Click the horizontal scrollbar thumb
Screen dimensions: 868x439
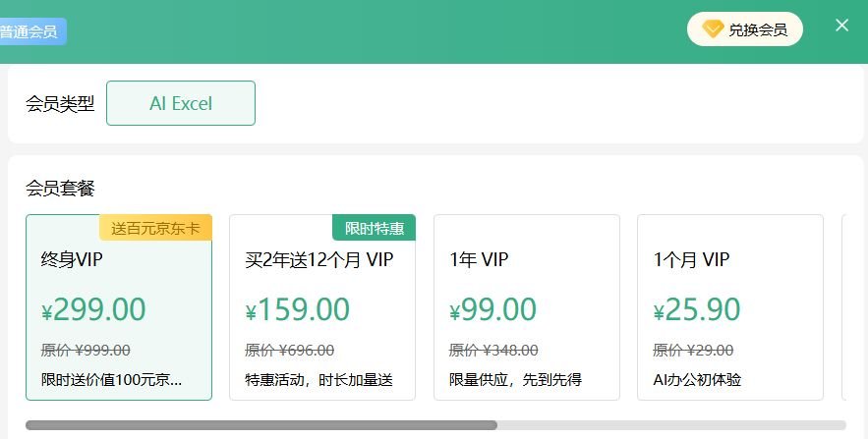(260, 425)
